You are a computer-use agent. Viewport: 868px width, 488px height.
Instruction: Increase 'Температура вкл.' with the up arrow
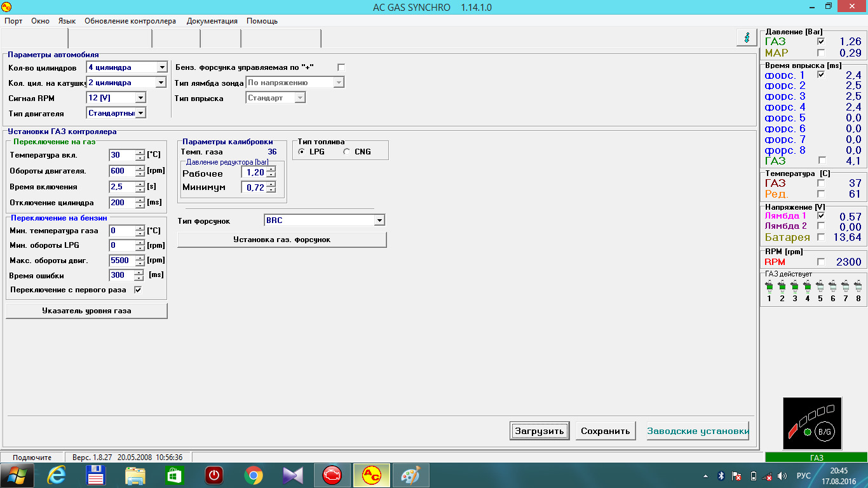[x=140, y=152]
